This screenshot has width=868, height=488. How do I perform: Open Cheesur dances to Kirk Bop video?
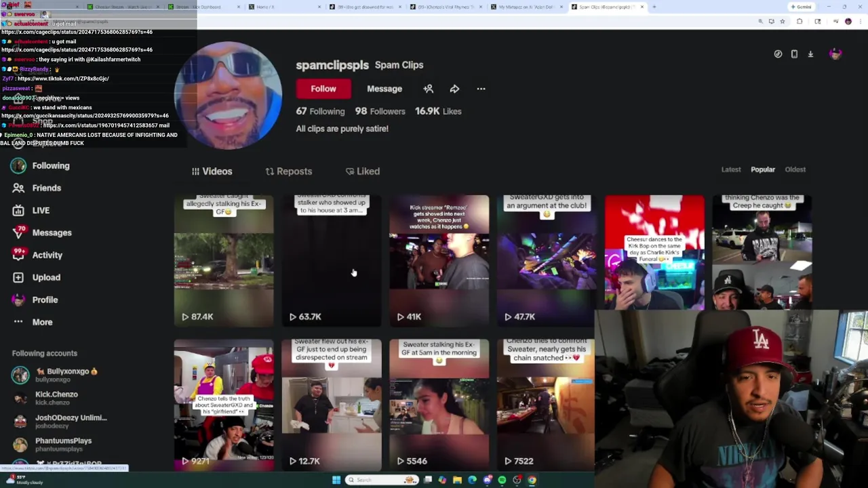tap(654, 252)
